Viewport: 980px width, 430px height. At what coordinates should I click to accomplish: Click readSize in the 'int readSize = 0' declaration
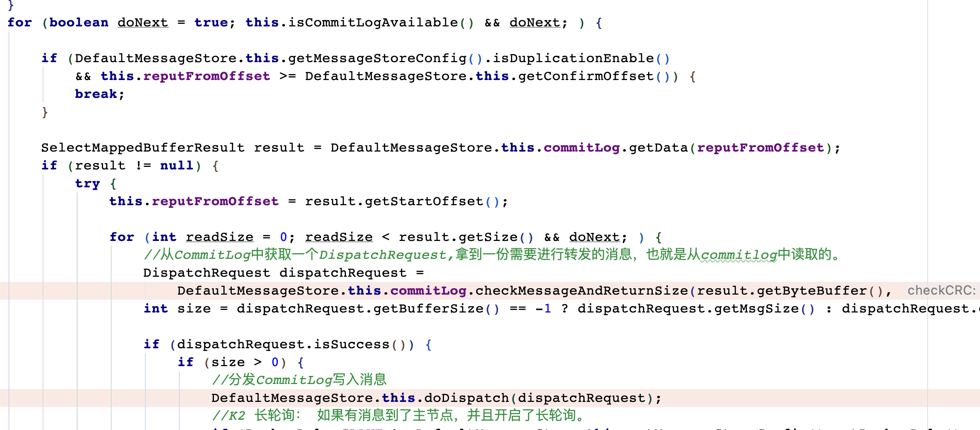tap(219, 237)
